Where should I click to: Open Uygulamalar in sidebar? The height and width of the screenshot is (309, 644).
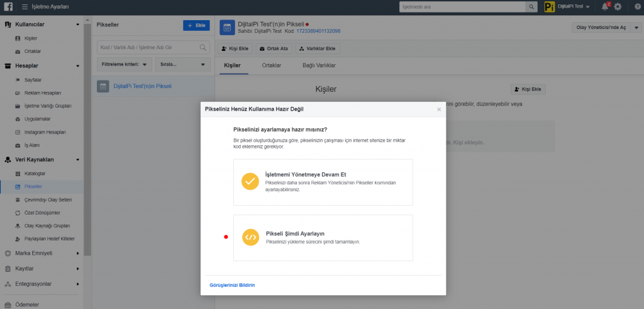[37, 119]
